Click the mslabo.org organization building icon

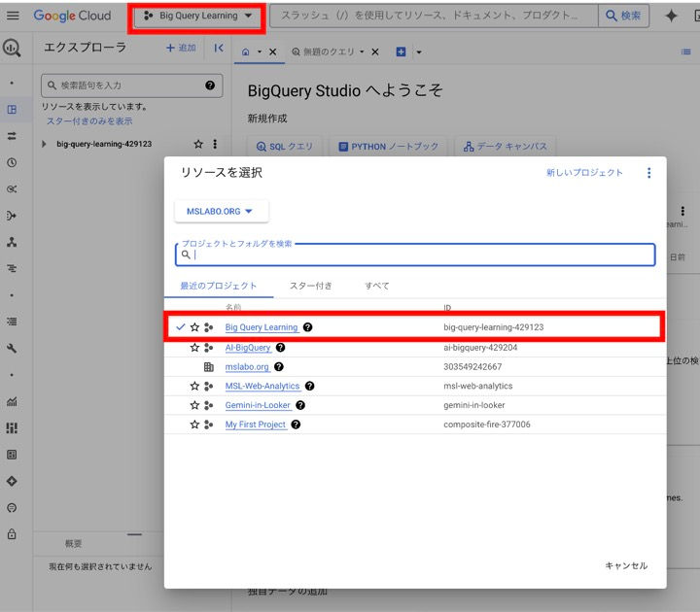click(x=208, y=366)
